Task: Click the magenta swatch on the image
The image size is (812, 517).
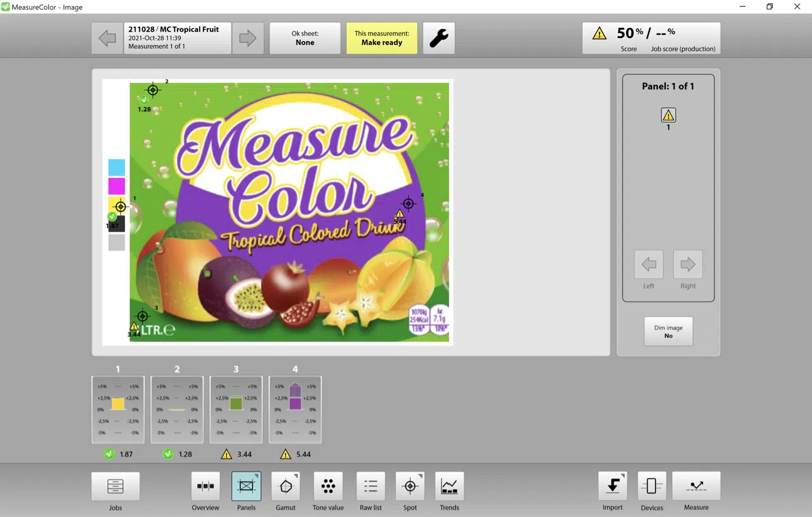Action: [116, 186]
